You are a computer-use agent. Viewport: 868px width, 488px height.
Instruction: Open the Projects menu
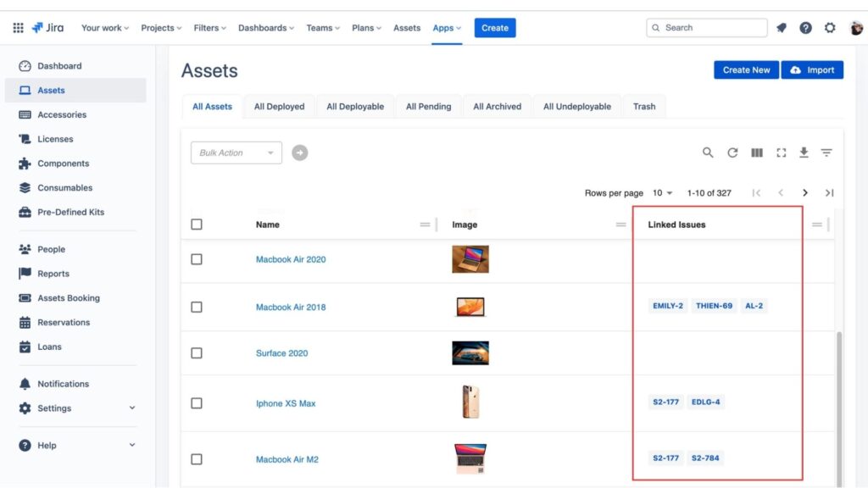click(x=160, y=27)
